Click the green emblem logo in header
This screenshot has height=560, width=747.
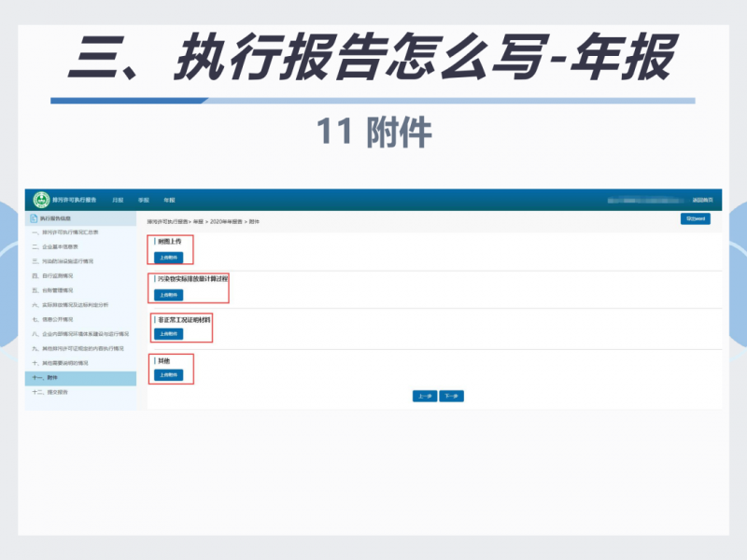(41, 200)
